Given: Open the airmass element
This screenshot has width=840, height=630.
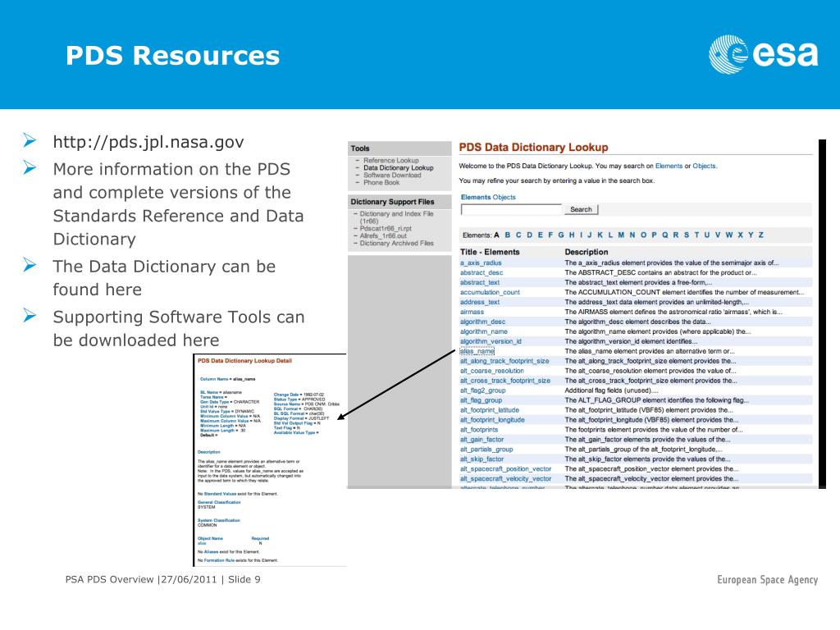Looking at the screenshot, I should (472, 312).
